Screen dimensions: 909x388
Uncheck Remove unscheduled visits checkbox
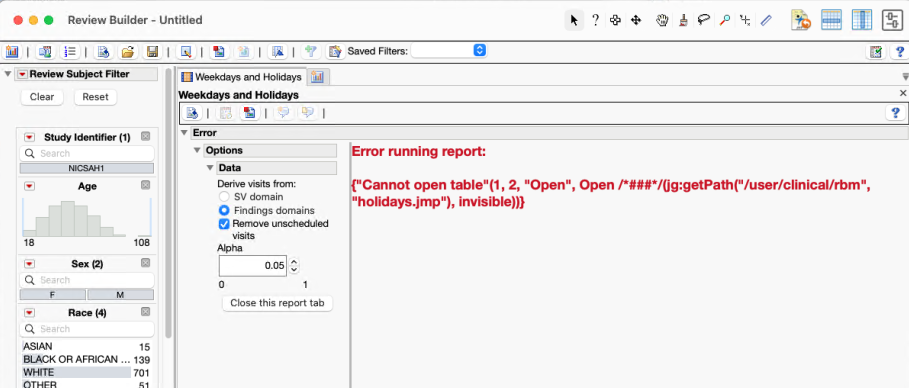224,223
